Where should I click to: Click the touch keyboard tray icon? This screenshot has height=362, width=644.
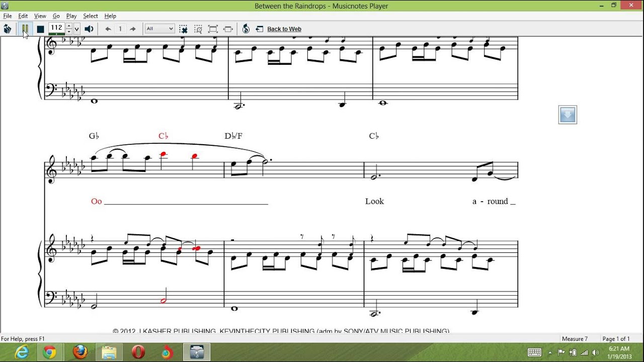[x=534, y=352]
